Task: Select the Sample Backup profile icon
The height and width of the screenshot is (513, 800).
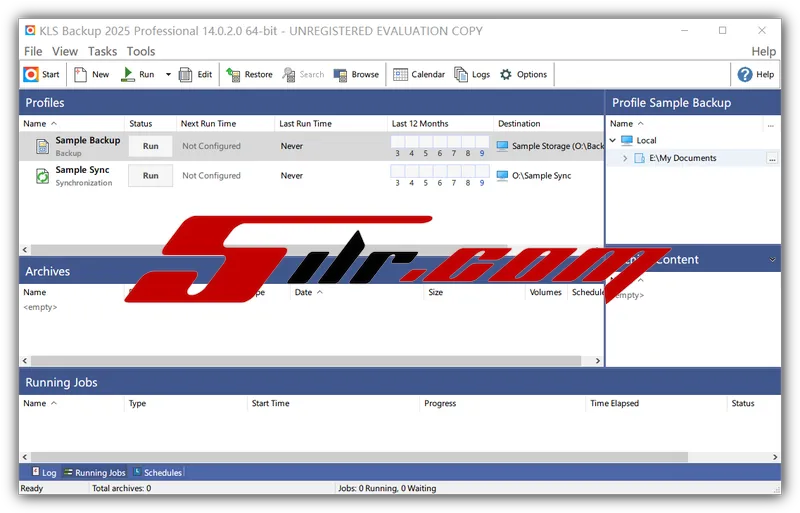Action: pos(42,146)
